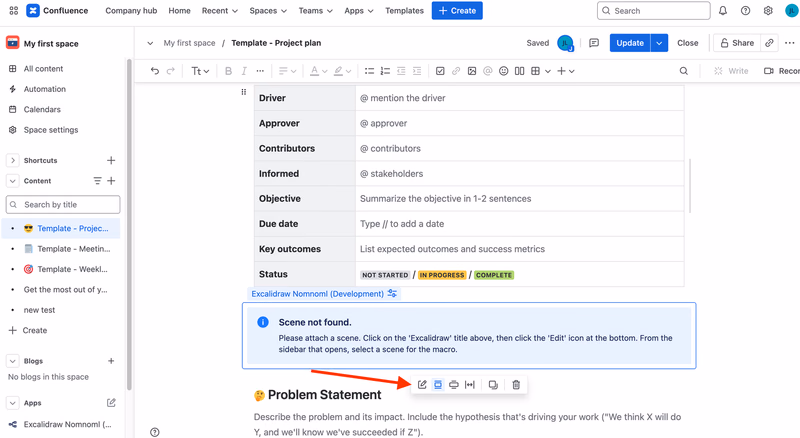Image resolution: width=800 pixels, height=438 pixels.
Task: Go to Company hub
Action: (x=131, y=11)
